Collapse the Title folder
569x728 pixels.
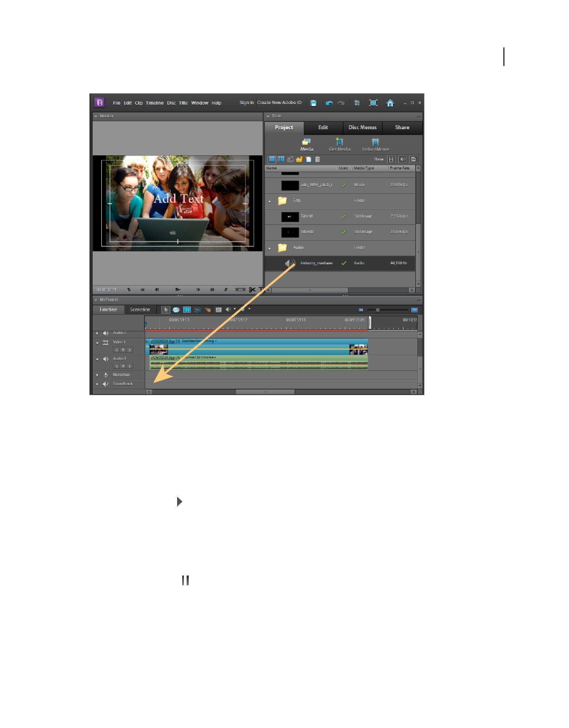click(x=269, y=201)
